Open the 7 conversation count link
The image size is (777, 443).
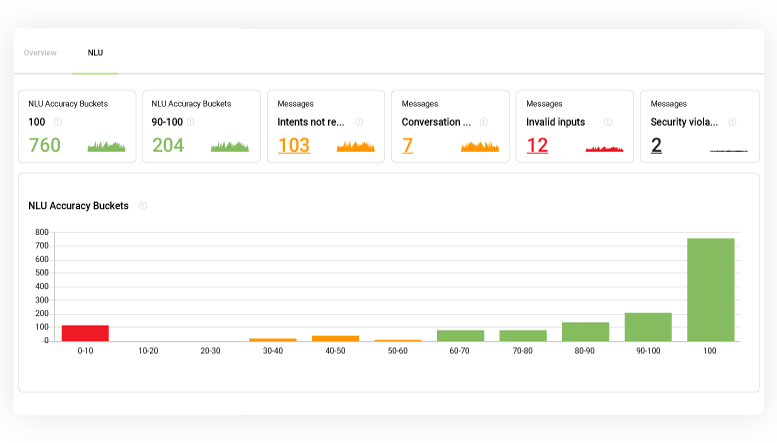pos(407,145)
